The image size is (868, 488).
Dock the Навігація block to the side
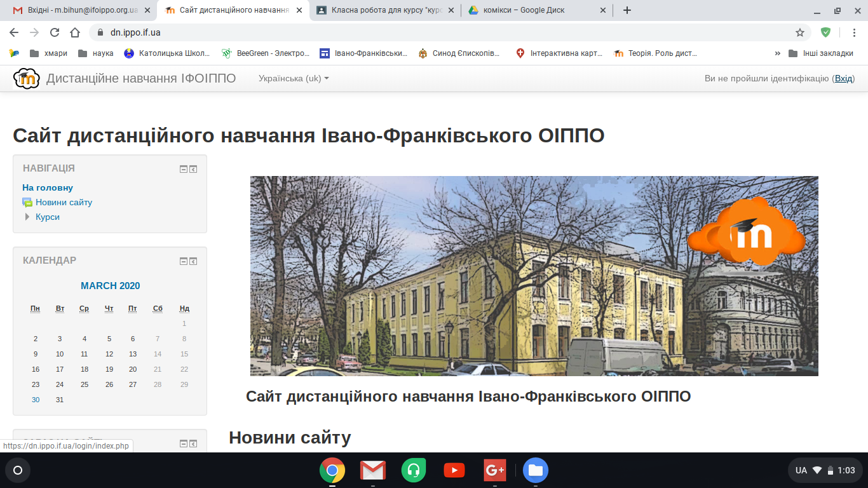[x=193, y=169]
